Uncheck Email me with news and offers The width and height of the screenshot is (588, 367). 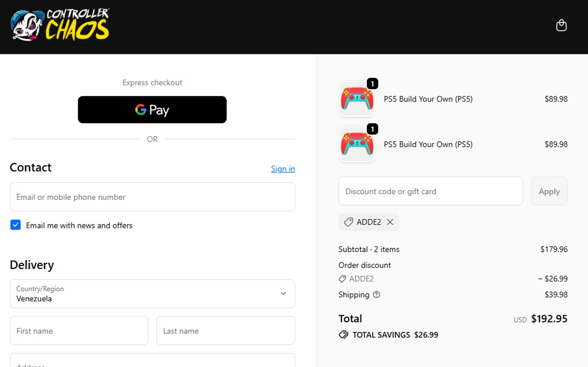15,225
